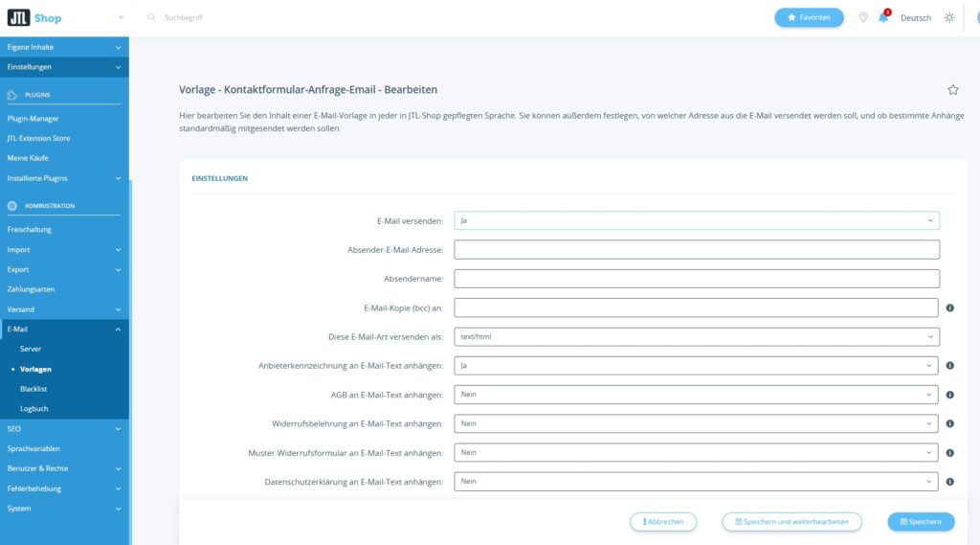Click the Favoriten button in header
This screenshot has height=545, width=980.
(x=809, y=18)
